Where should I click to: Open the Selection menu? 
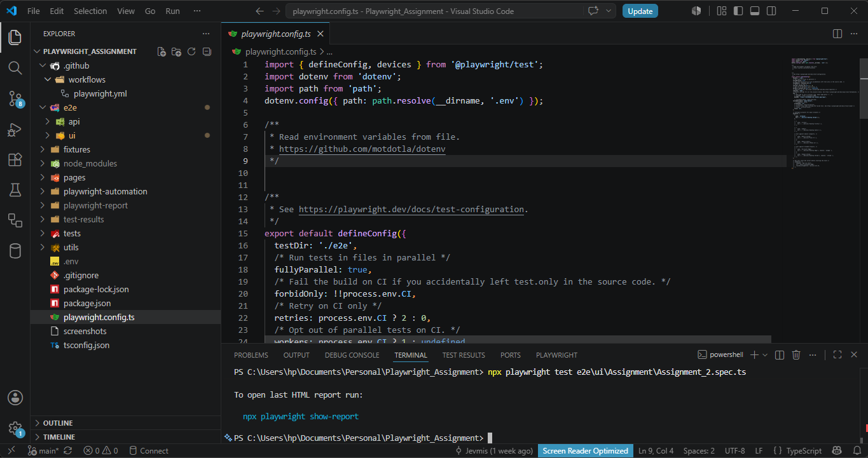[90, 11]
